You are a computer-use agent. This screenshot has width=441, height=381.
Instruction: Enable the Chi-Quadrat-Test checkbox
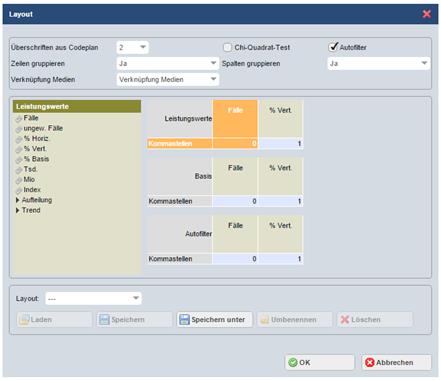227,47
